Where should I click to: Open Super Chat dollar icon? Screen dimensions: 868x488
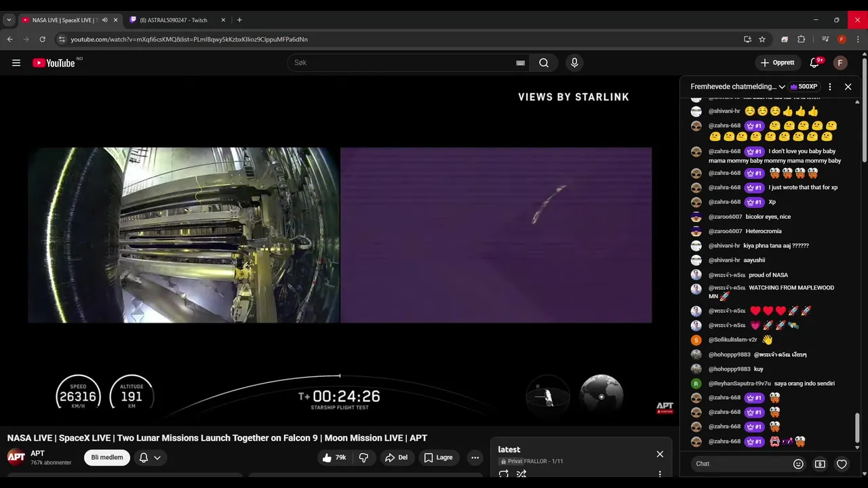coord(820,464)
